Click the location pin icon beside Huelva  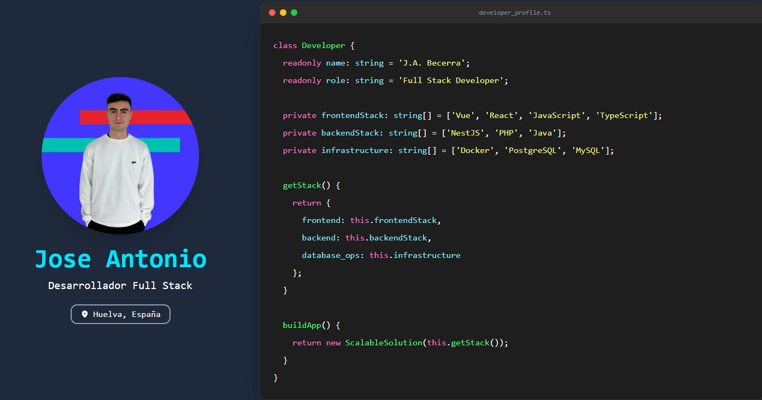coord(85,314)
